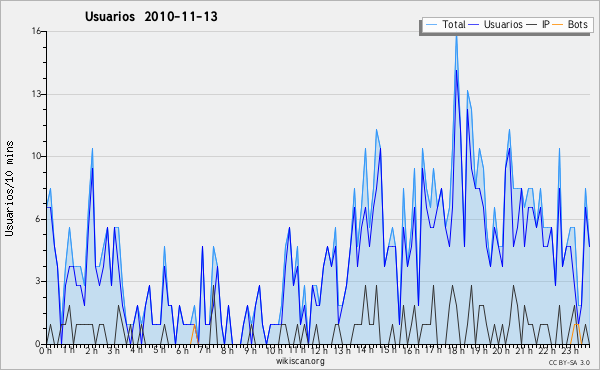Click the x-axis label '0 h'
Viewport: 600px width, 370px height.
pos(46,351)
